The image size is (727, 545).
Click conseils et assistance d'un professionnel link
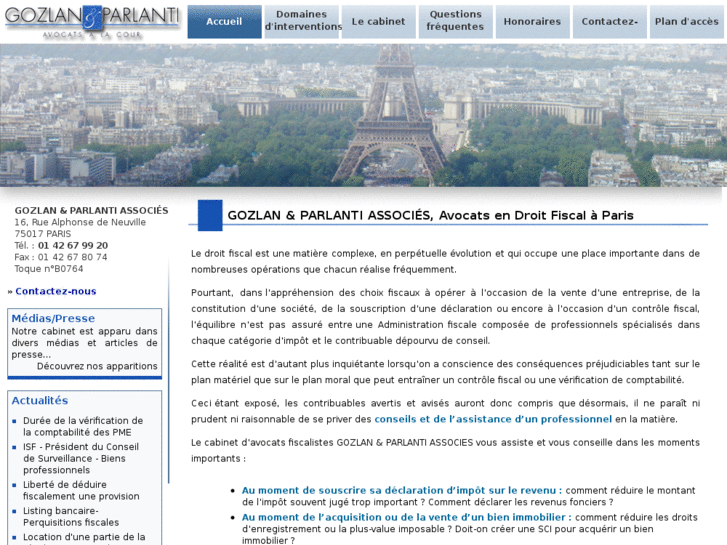coord(493,419)
